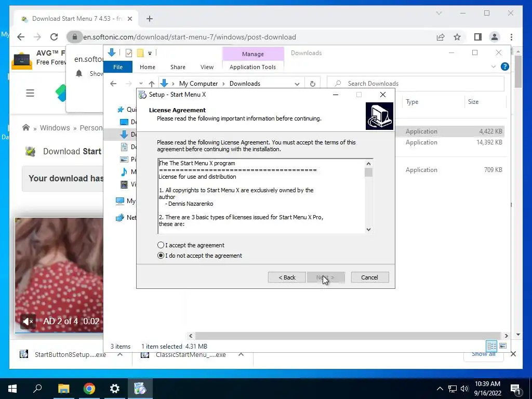
Task: Open Chrome tab search chevron
Action: coord(438,13)
